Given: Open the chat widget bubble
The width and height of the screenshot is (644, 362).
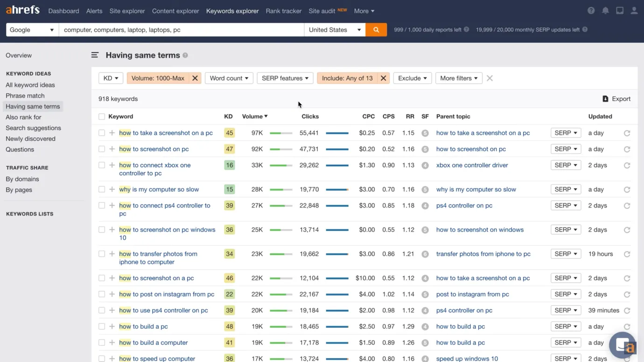Looking at the screenshot, I should click(x=623, y=345).
